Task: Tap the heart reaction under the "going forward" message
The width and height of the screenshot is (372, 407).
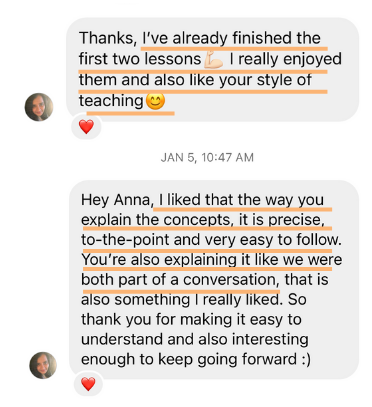Action: (88, 384)
